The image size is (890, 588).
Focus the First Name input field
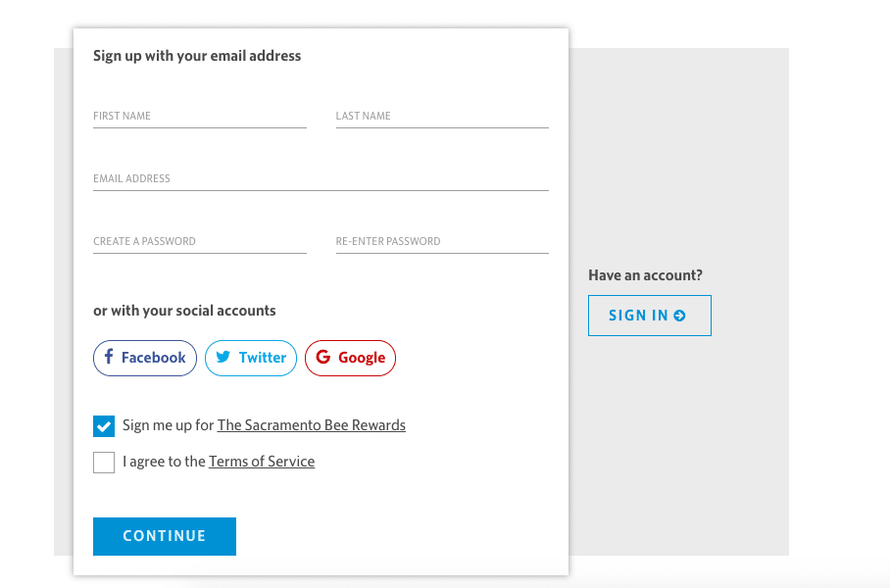pyautogui.click(x=199, y=117)
